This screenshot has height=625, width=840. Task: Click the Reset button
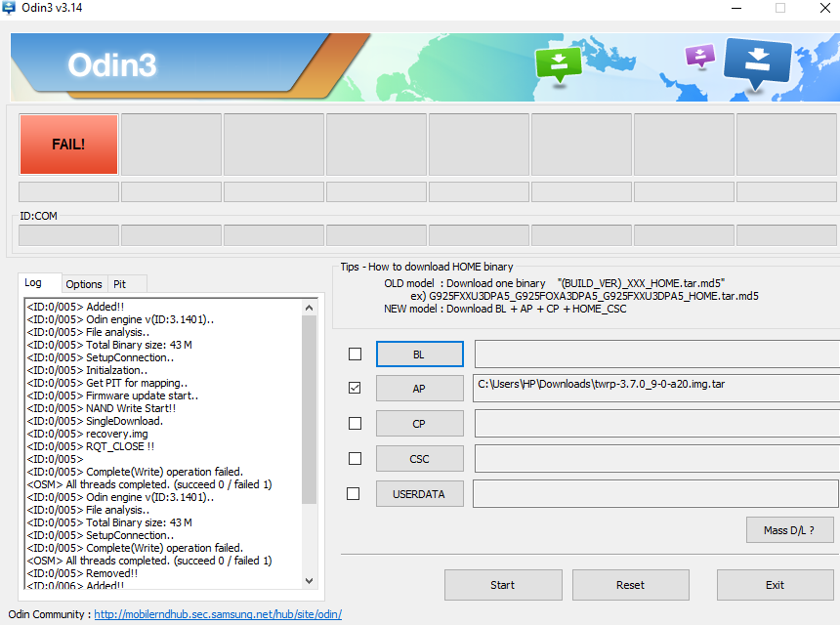tap(631, 585)
